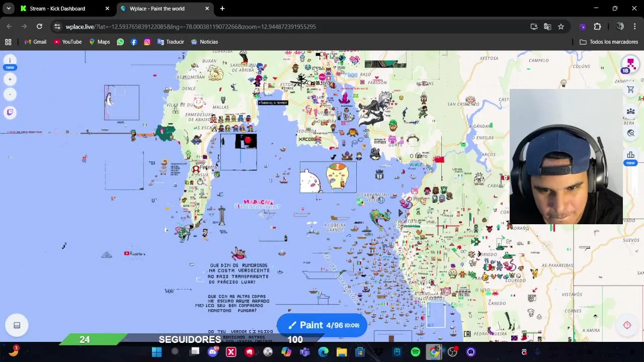The height and width of the screenshot is (362, 644).
Task: Open the Extensions puzzle icon
Action: [x=597, y=27]
